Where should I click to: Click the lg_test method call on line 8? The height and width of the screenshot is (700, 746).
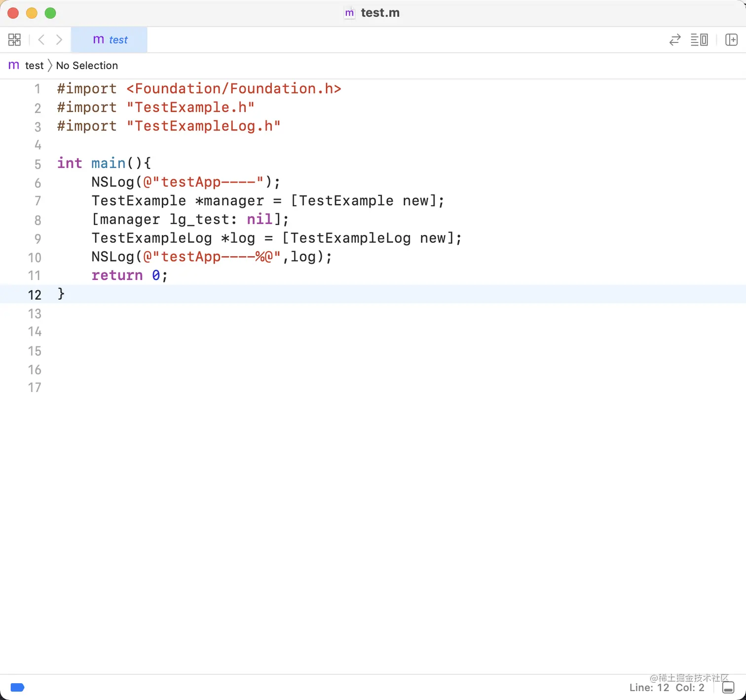point(199,220)
